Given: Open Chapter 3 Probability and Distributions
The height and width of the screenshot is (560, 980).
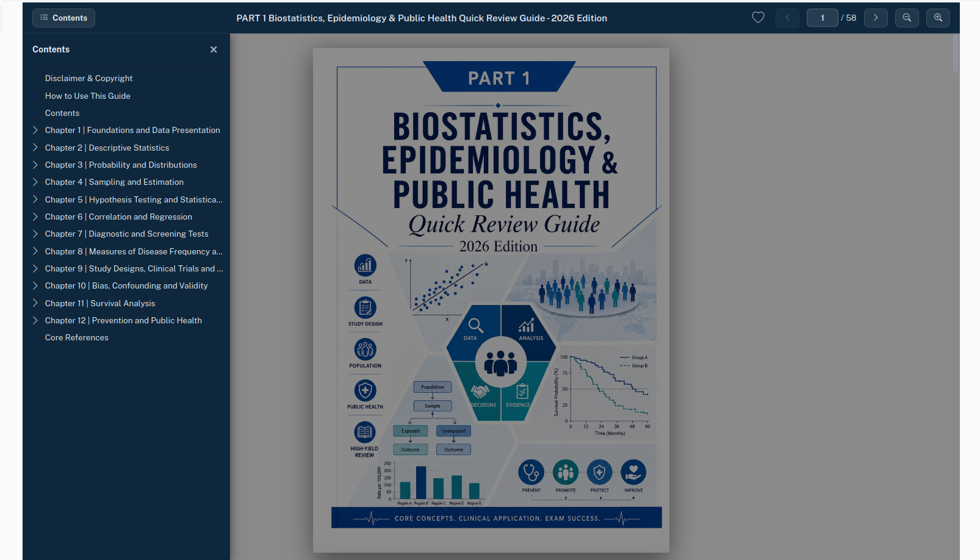Looking at the screenshot, I should [121, 165].
